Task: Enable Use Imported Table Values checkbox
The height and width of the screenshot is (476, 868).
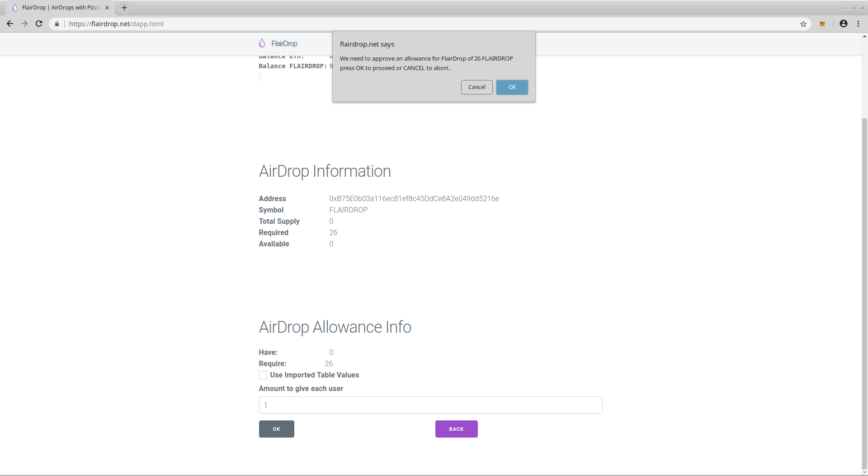Action: point(263,375)
